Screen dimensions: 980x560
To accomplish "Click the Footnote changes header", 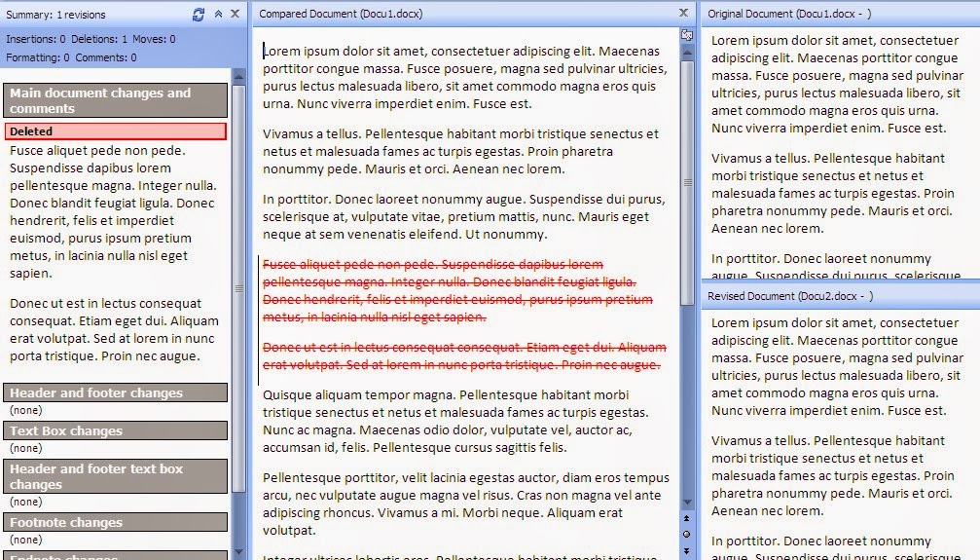I will click(116, 522).
